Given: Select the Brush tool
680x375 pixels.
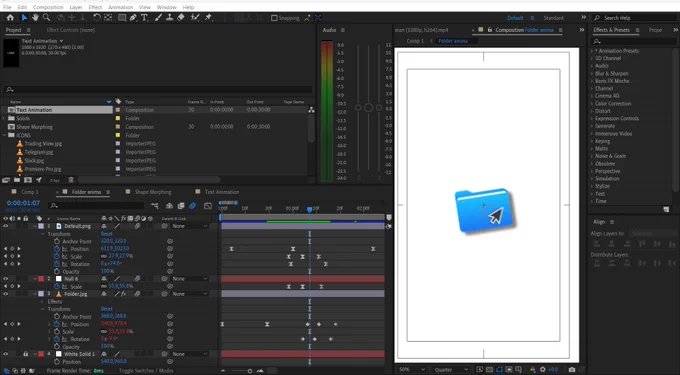Looking at the screenshot, I should (159, 18).
